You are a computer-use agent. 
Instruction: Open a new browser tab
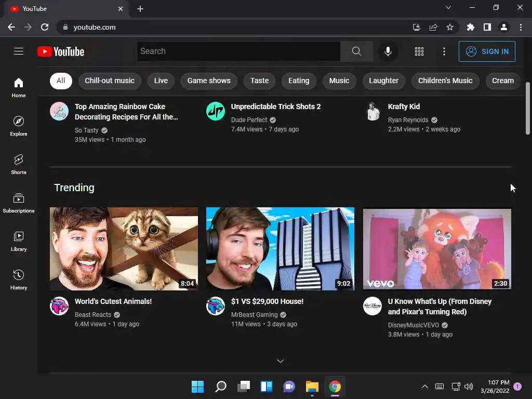(140, 9)
